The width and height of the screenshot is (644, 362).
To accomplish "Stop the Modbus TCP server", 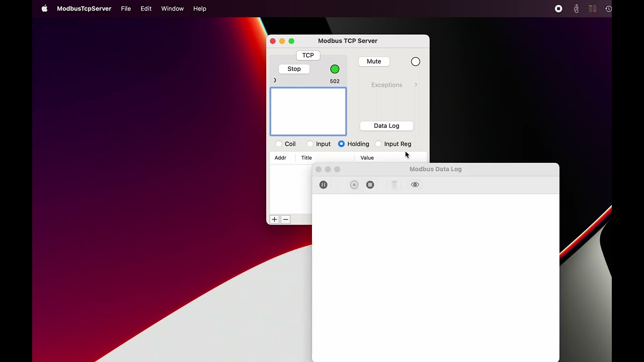I will 294,69.
